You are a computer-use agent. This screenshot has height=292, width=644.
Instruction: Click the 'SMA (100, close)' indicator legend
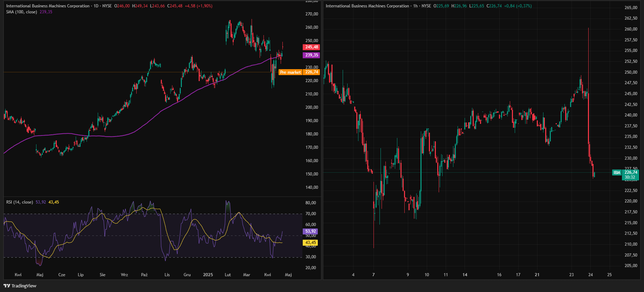pos(21,12)
